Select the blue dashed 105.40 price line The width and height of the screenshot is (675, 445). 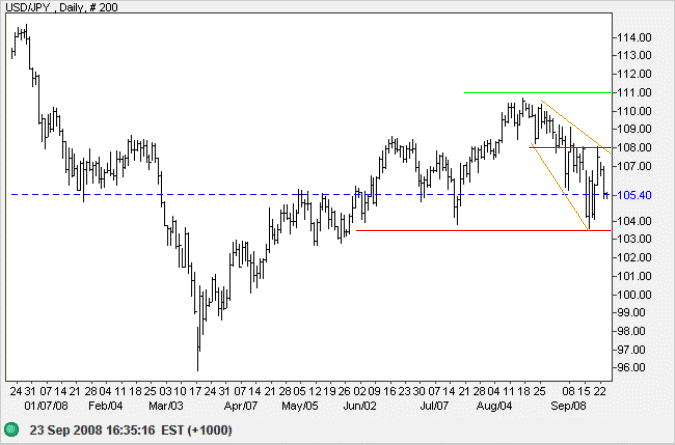coord(310,195)
